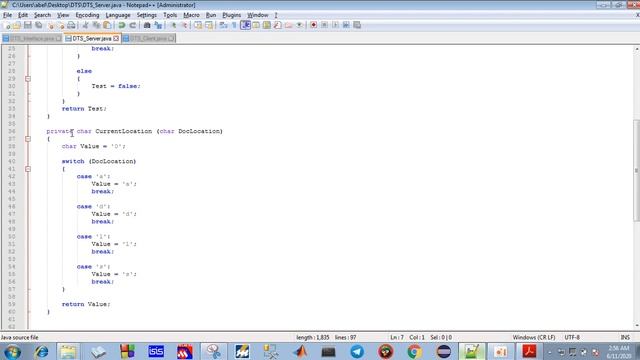Click Windows (CR LF) in status bar
This screenshot has height=360, width=640.
coord(534,338)
